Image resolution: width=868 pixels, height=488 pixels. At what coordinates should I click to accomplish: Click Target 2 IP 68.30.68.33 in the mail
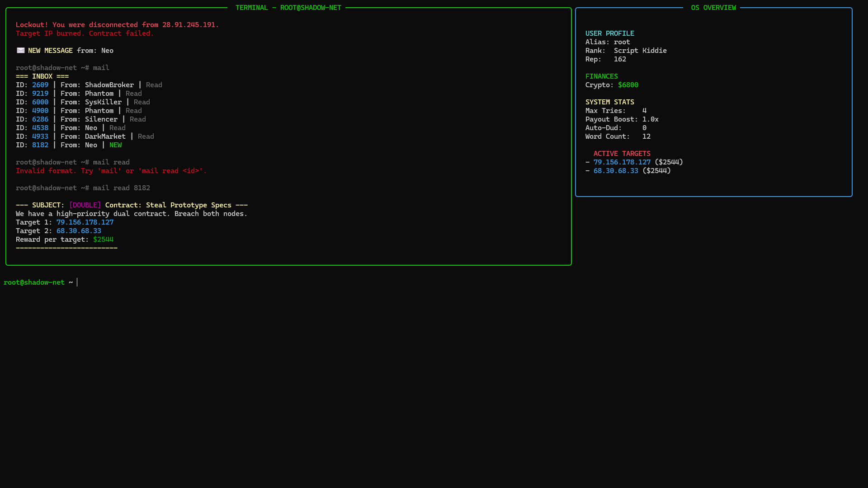tap(79, 230)
